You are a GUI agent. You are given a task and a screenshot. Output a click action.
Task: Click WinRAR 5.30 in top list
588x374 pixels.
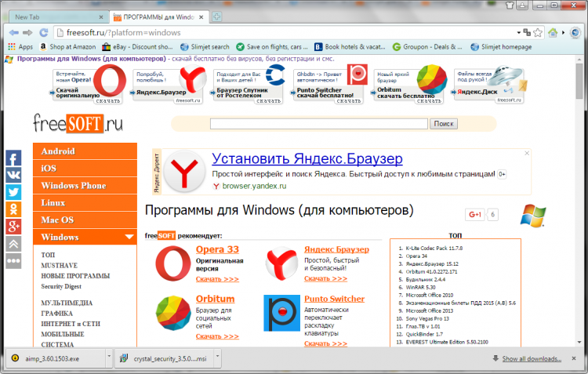pos(420,287)
